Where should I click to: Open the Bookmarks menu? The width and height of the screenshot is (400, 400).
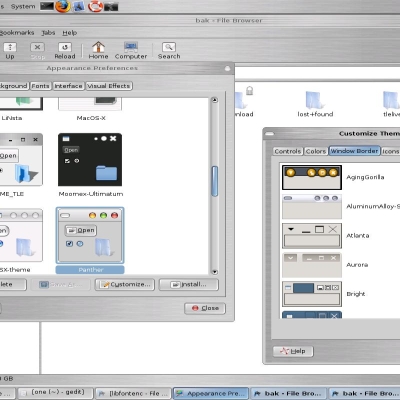[x=17, y=33]
